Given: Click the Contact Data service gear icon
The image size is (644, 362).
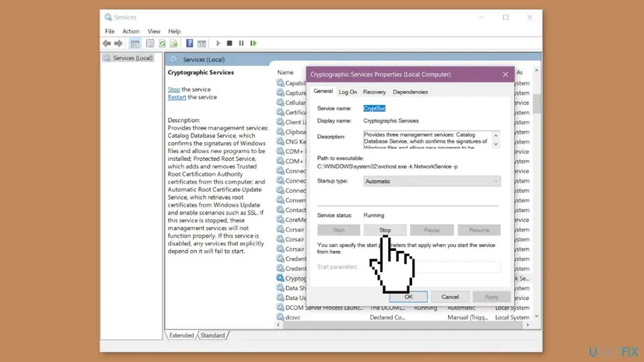Looking at the screenshot, I should (x=280, y=210).
